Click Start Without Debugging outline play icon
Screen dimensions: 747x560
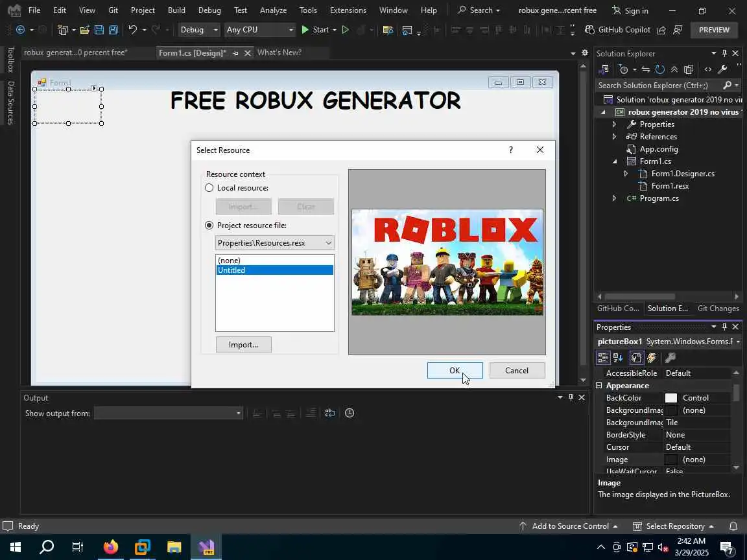pos(346,30)
